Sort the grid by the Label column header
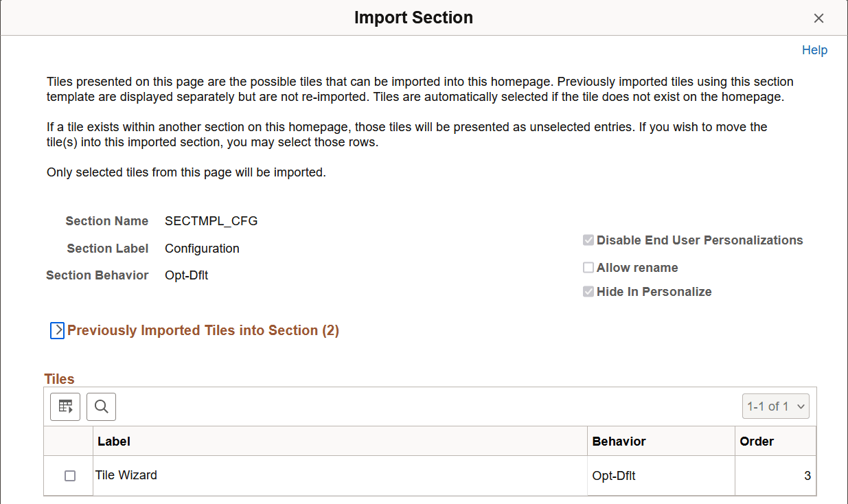 [x=114, y=441]
